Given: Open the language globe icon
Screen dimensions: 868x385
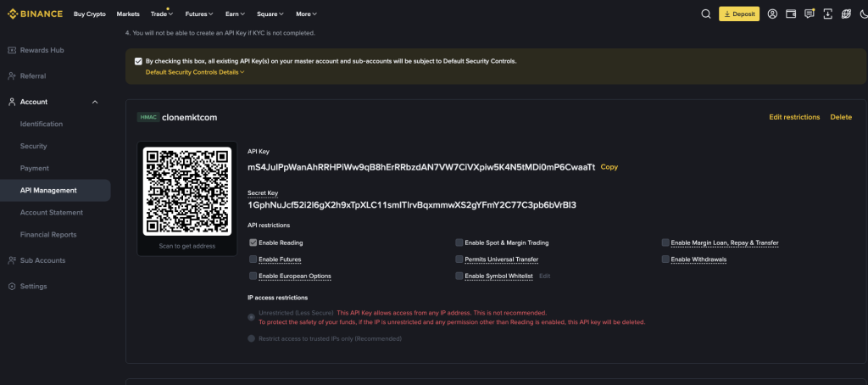Looking at the screenshot, I should point(846,14).
